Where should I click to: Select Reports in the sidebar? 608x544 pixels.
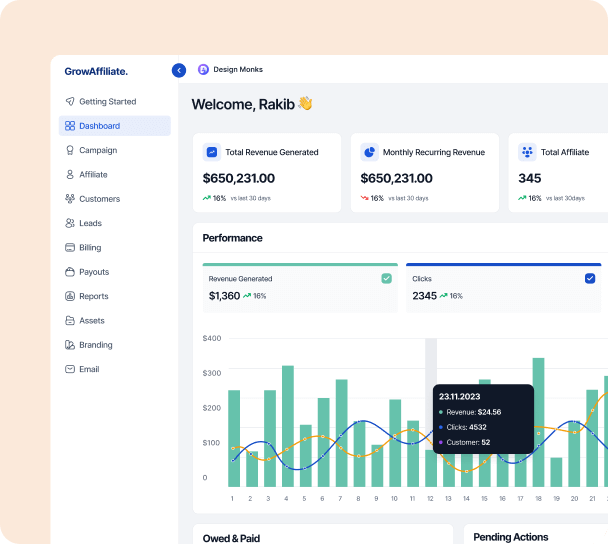pyautogui.click(x=93, y=296)
